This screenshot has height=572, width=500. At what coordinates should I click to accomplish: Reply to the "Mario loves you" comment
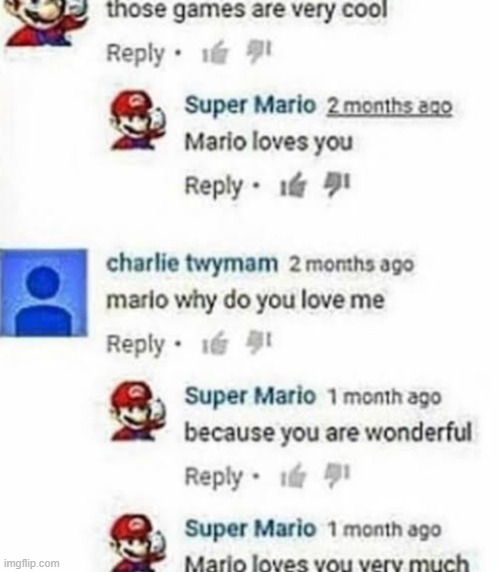pyautogui.click(x=214, y=186)
